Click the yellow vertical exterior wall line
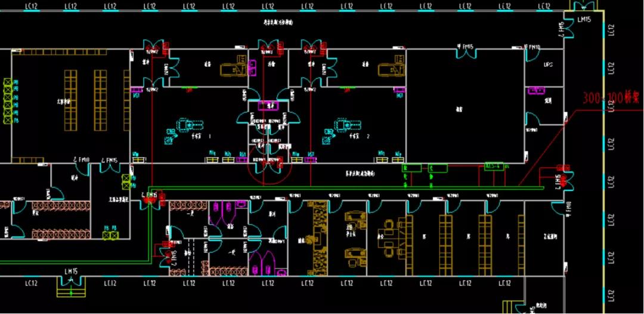 pyautogui.click(x=604, y=179)
